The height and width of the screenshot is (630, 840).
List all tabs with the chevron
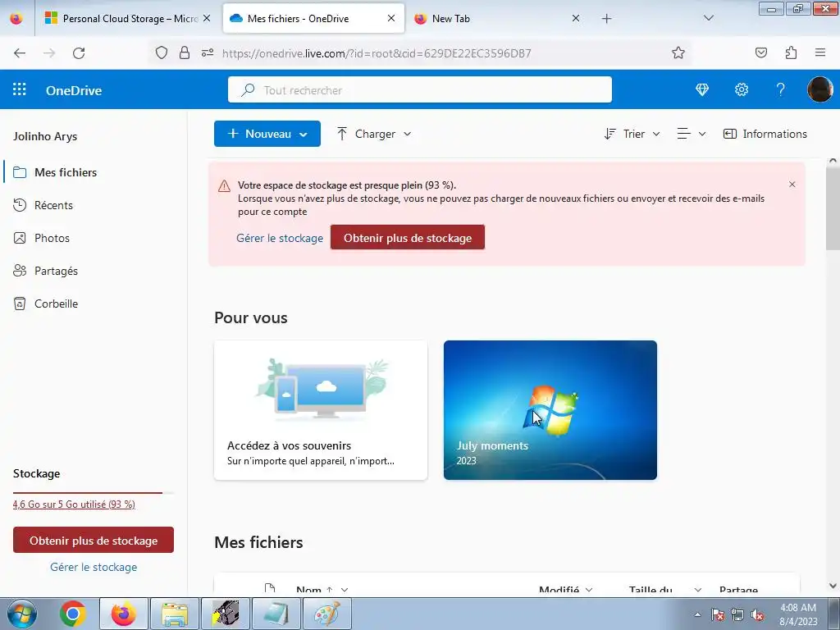pyautogui.click(x=708, y=19)
